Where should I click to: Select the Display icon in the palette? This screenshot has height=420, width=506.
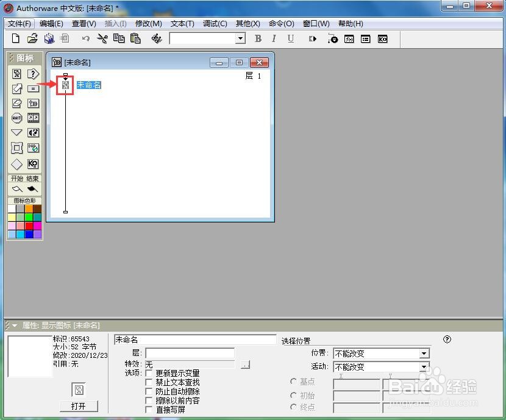point(17,74)
